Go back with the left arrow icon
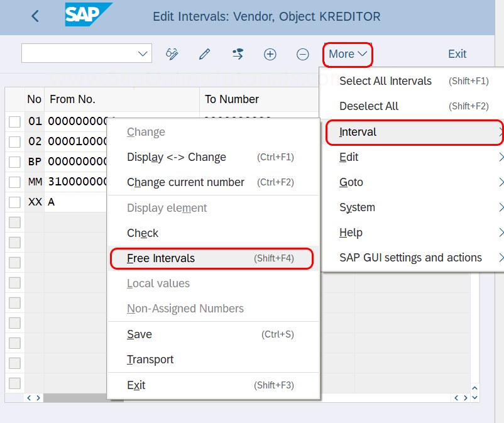The height and width of the screenshot is (423, 504). click(35, 16)
